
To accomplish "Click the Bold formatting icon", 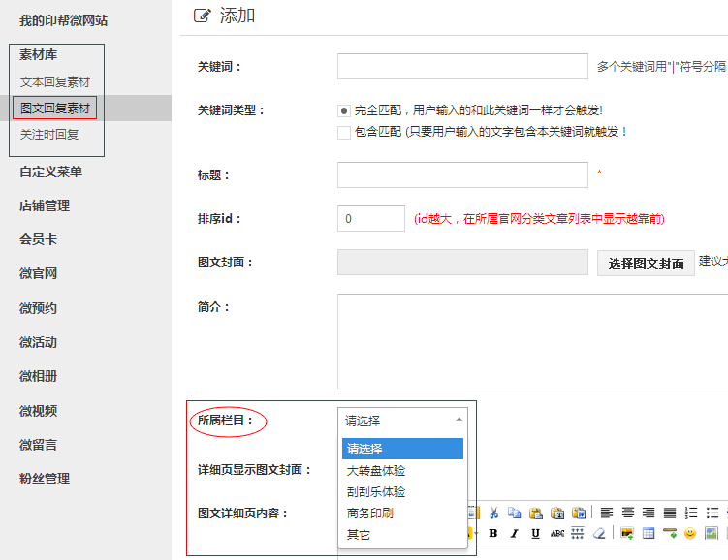I will (x=493, y=533).
